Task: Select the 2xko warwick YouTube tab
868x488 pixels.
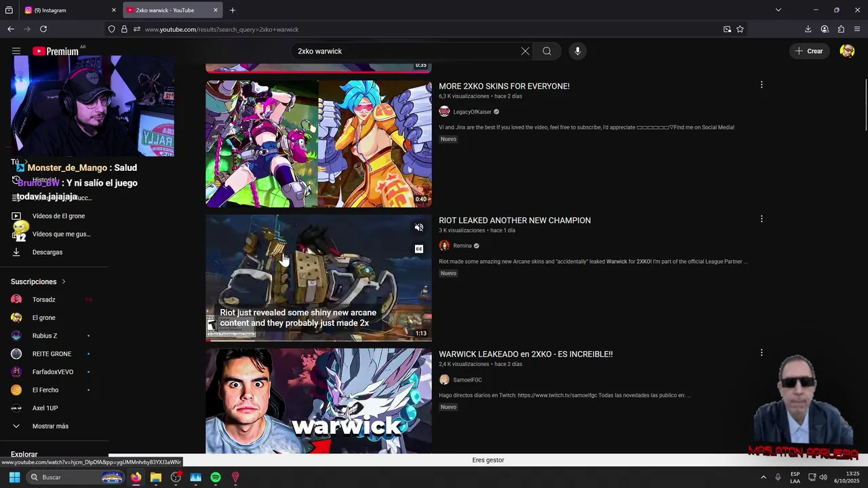Action: (173, 10)
